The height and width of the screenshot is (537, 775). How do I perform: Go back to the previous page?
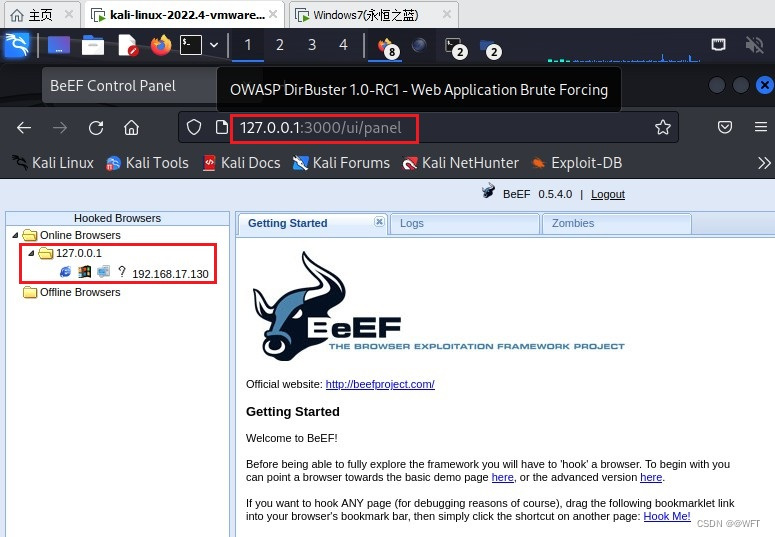[24, 128]
